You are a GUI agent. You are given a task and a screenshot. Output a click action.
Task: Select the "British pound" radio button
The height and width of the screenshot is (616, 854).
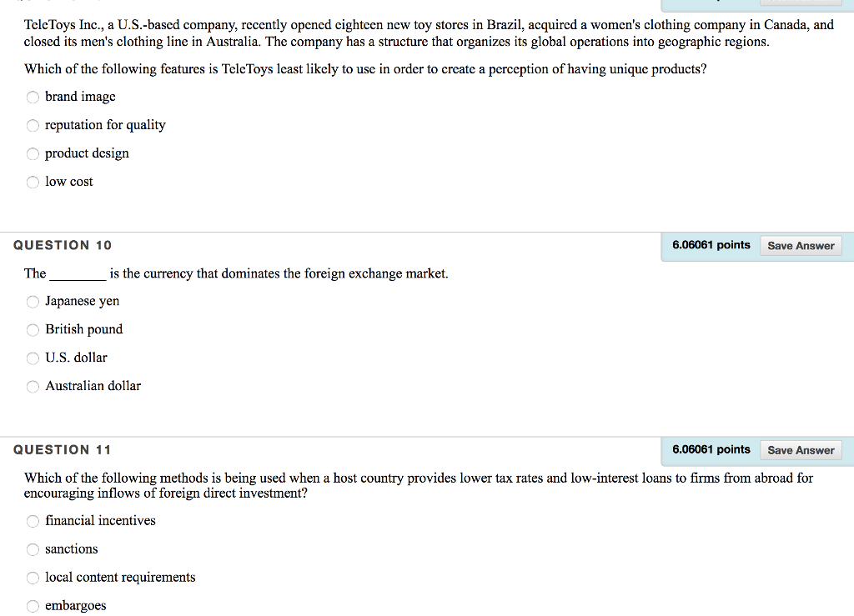click(33, 330)
